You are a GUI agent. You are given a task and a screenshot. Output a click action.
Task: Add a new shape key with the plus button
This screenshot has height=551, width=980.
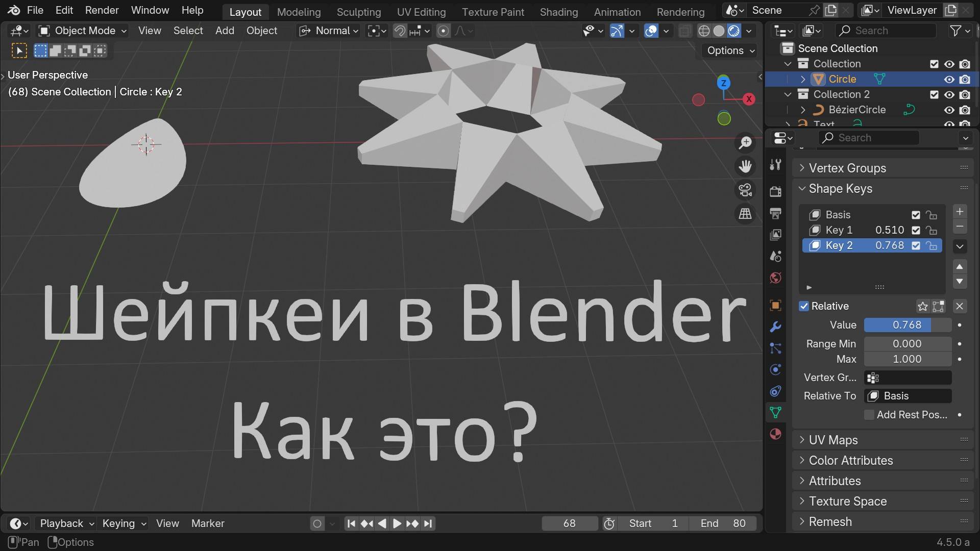coord(960,212)
